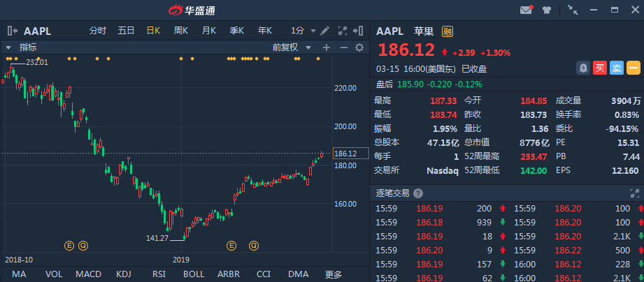Click the compact mode arrows icon
The image size is (644, 282).
tap(573, 10)
